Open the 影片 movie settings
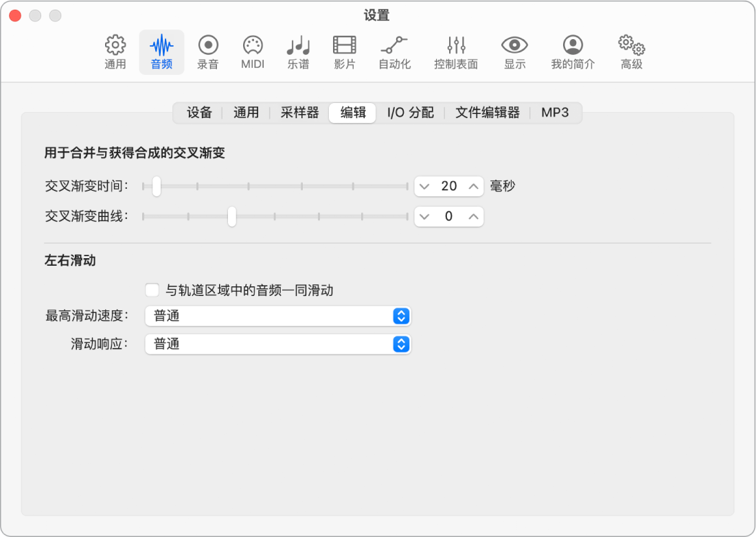 point(344,52)
